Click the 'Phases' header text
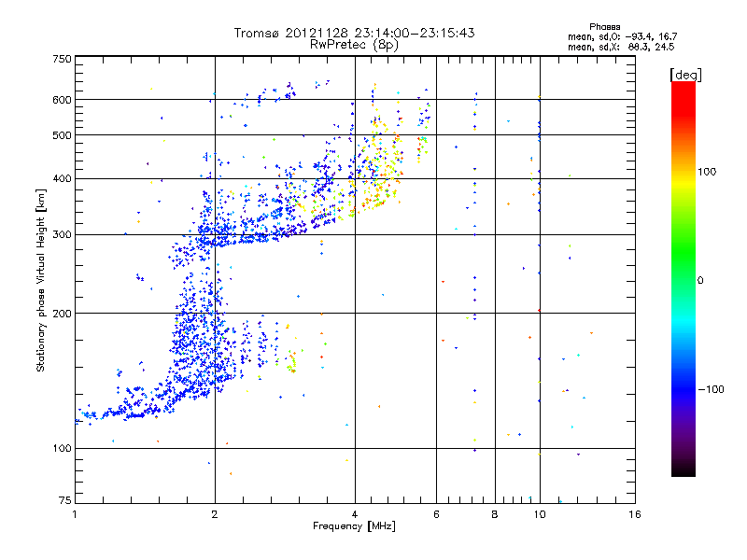 coord(604,27)
